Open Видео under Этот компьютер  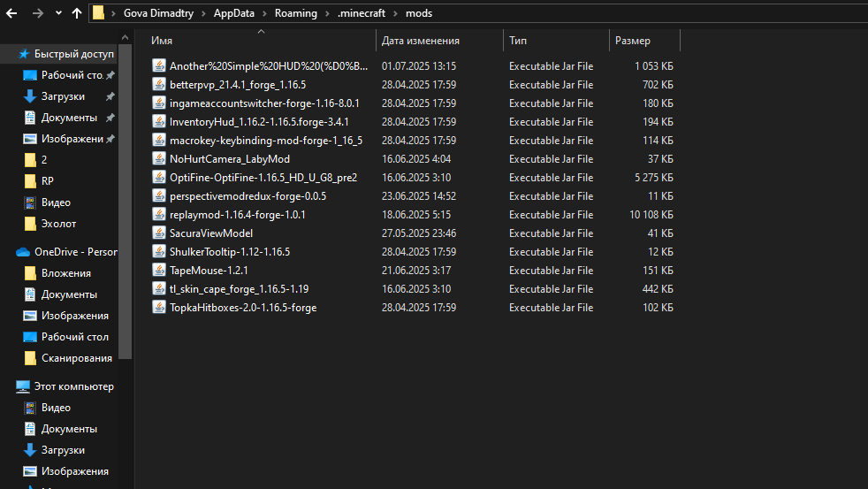click(x=56, y=408)
